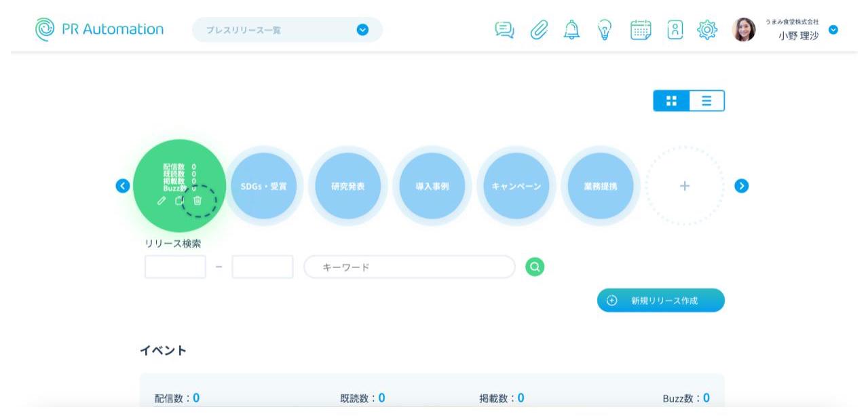Open the chat messages icon

(504, 30)
